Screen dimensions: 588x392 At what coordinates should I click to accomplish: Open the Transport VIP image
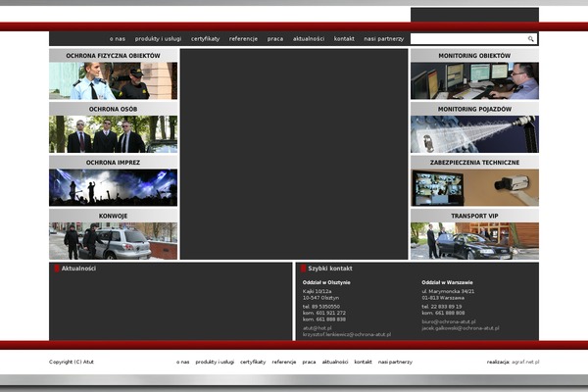tap(474, 240)
